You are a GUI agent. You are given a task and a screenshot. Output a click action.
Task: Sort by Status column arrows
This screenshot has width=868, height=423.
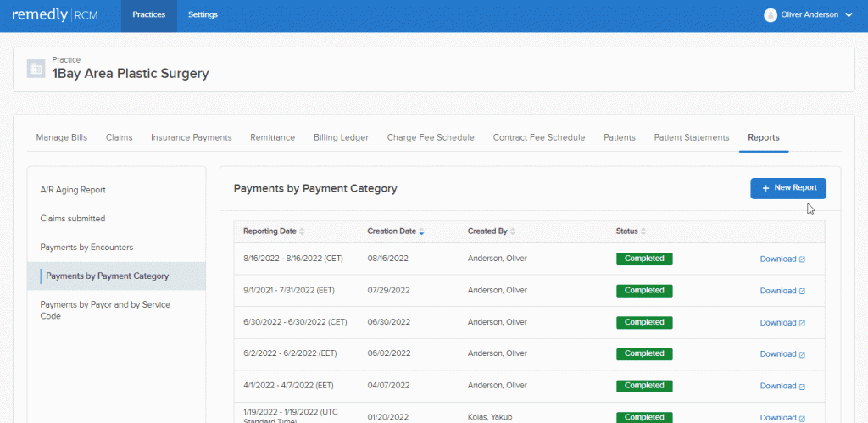tap(643, 231)
